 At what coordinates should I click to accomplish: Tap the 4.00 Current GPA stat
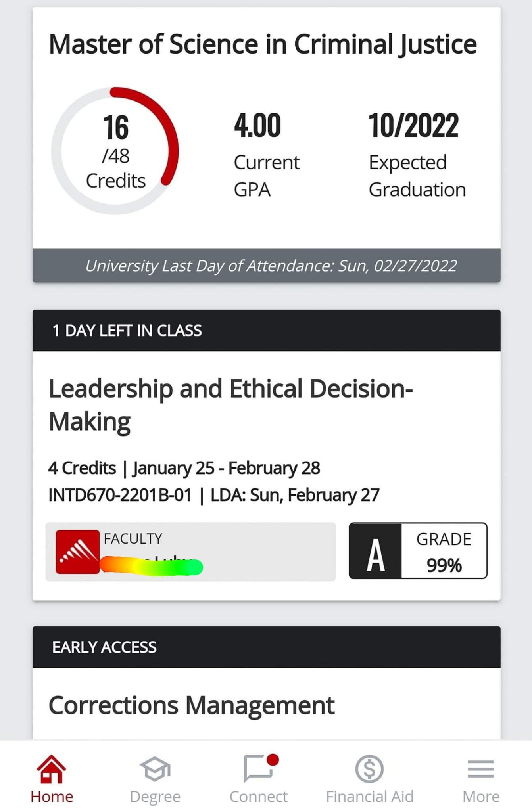[267, 155]
